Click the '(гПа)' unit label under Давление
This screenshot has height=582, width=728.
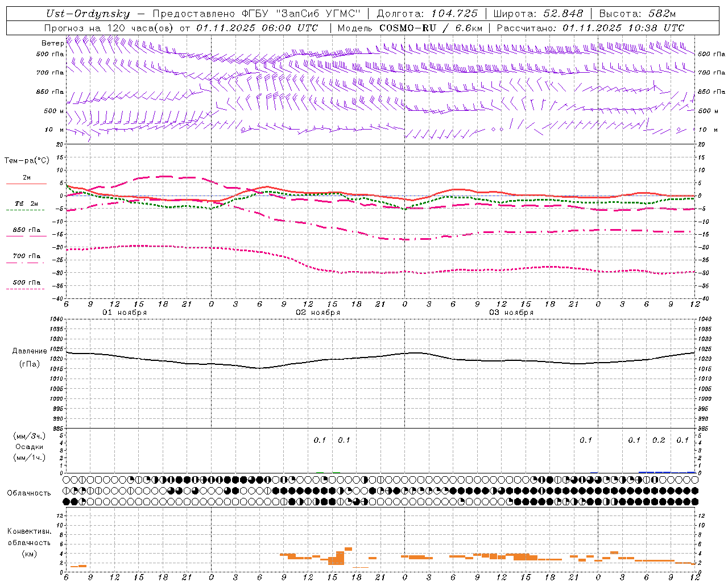click(30, 364)
